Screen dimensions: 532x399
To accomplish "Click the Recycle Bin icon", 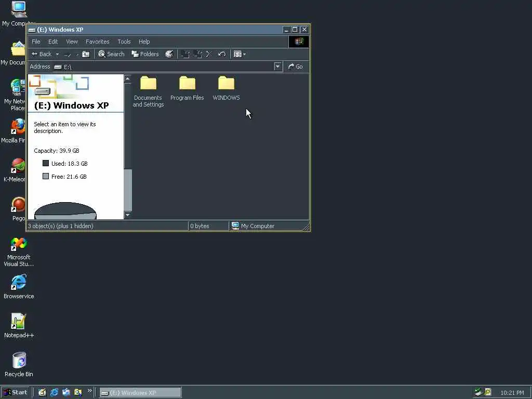I will pos(19,365).
